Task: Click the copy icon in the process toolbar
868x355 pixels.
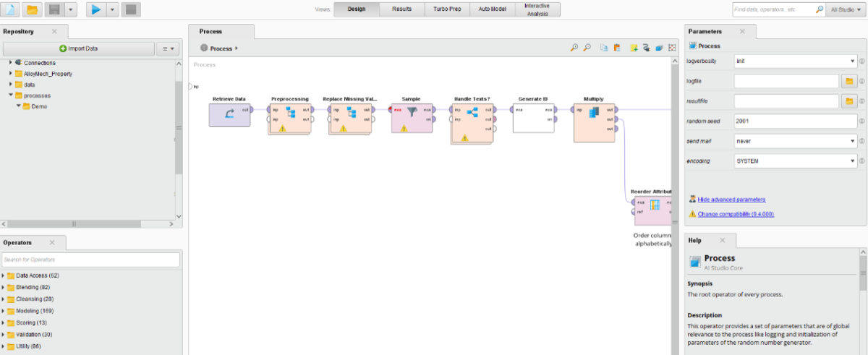Action: click(604, 48)
